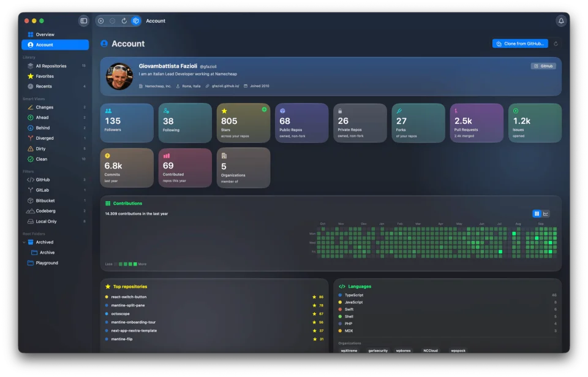Click the 2.5k Pull Requests card
This screenshot has height=377, width=588.
(x=477, y=123)
